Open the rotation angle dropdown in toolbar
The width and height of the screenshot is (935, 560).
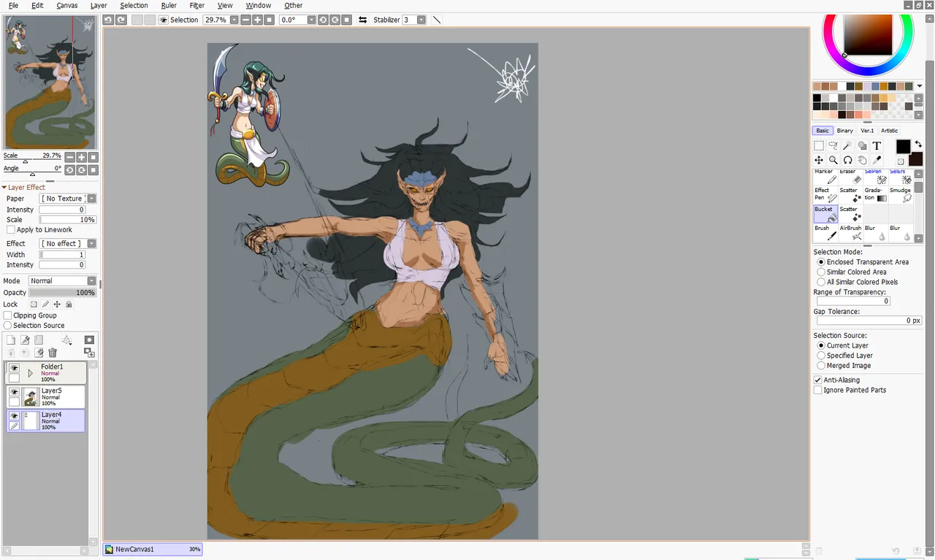point(312,20)
